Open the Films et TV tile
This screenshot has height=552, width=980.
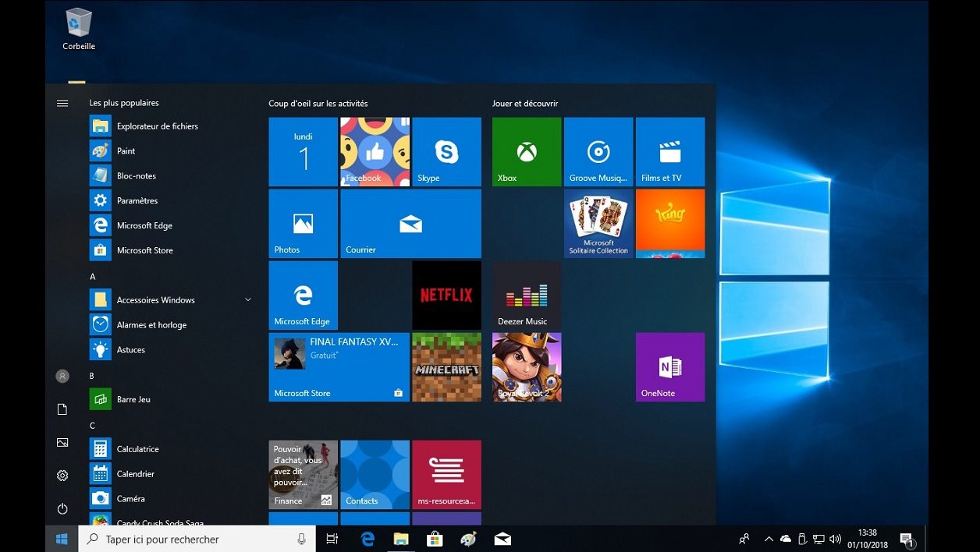[x=670, y=152]
